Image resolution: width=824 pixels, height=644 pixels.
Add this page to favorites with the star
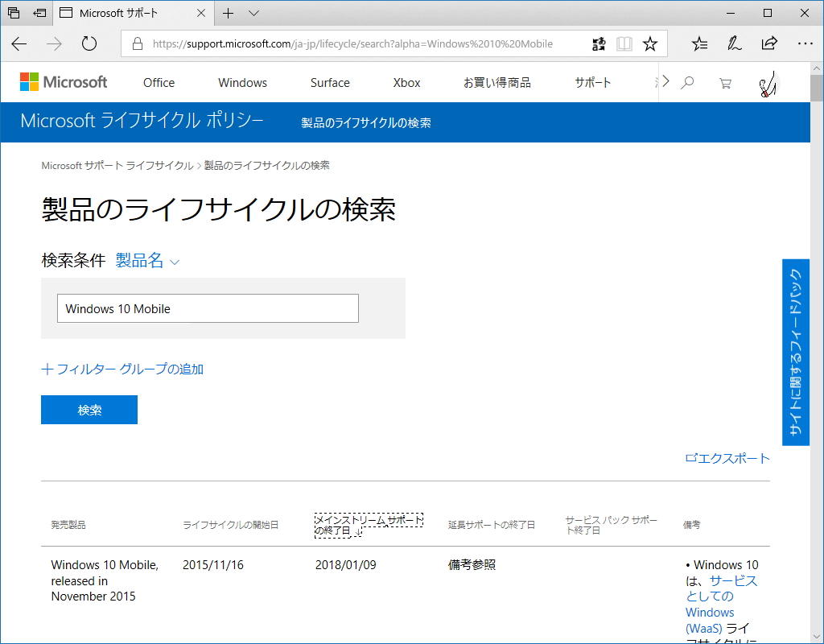650,43
